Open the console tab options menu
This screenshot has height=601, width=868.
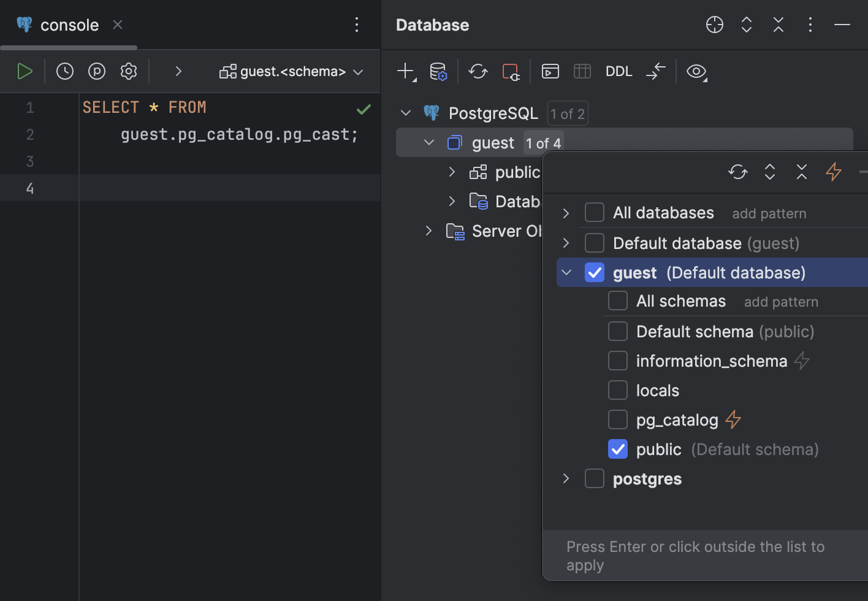pyautogui.click(x=357, y=25)
